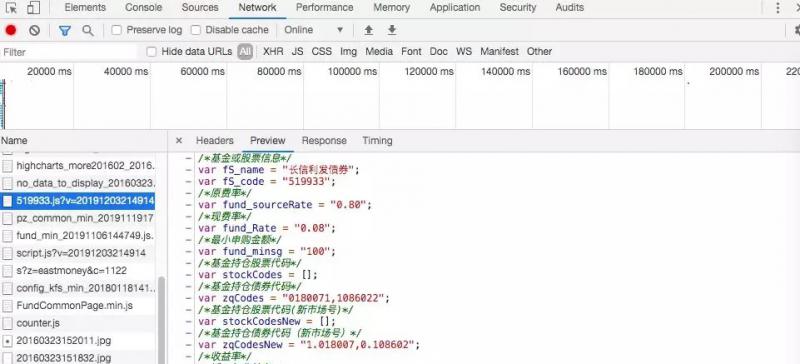
Task: Toggle the blue filter funnel icon
Action: (64, 31)
